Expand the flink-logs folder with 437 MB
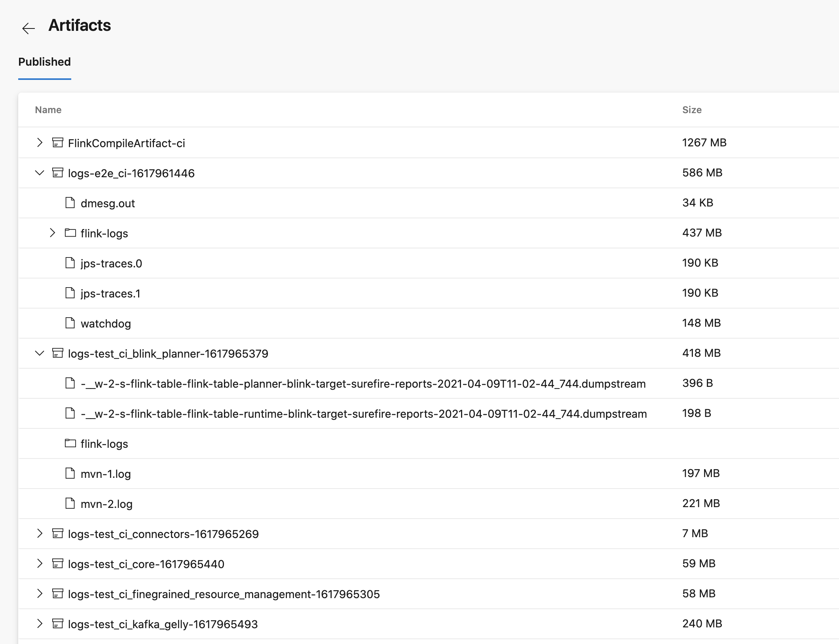The width and height of the screenshot is (839, 644). point(52,233)
